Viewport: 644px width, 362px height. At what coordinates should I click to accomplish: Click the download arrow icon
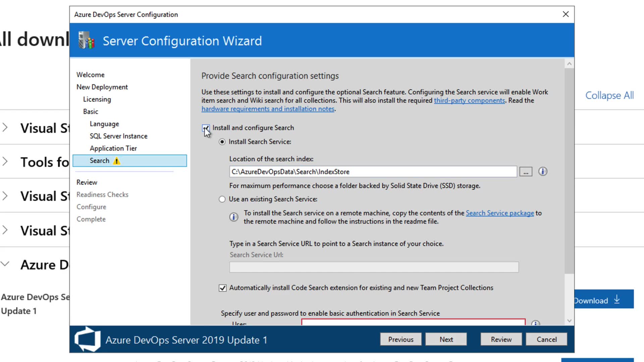617,299
